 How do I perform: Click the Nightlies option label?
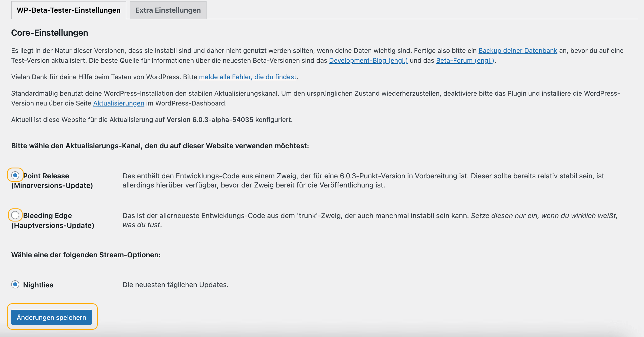pos(38,284)
